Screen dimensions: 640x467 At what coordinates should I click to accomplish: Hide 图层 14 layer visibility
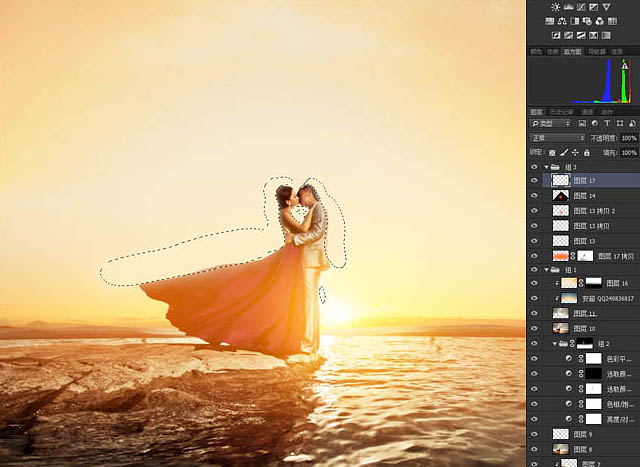[534, 196]
